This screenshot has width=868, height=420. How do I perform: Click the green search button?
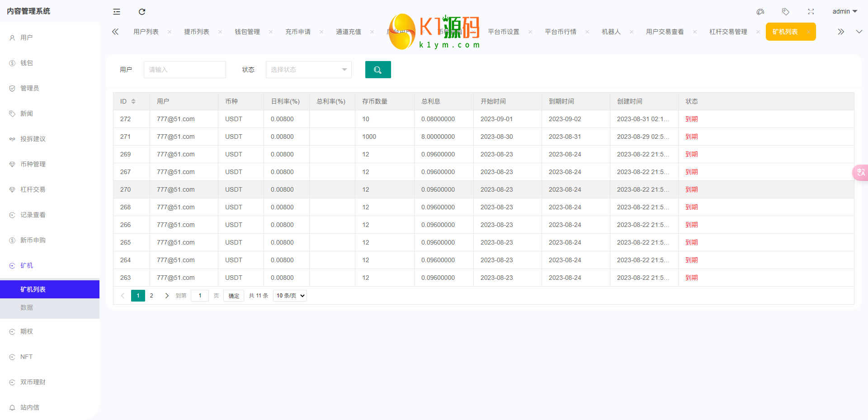[x=377, y=70]
